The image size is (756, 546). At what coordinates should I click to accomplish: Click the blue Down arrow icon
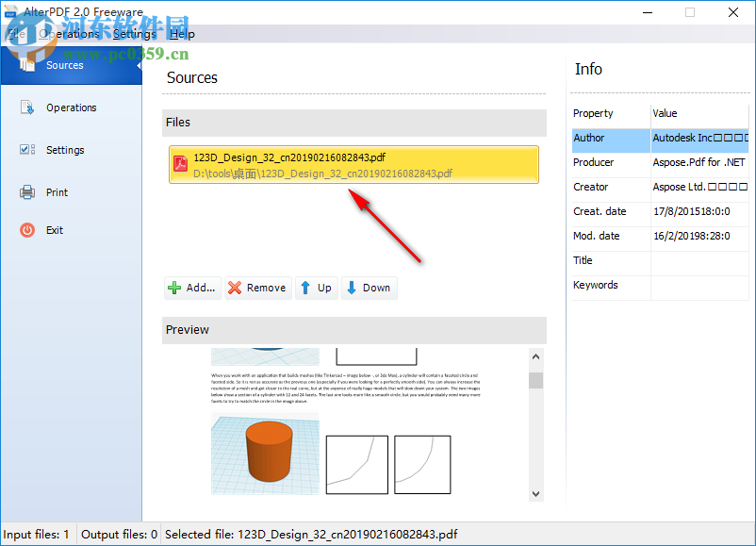[x=351, y=288]
